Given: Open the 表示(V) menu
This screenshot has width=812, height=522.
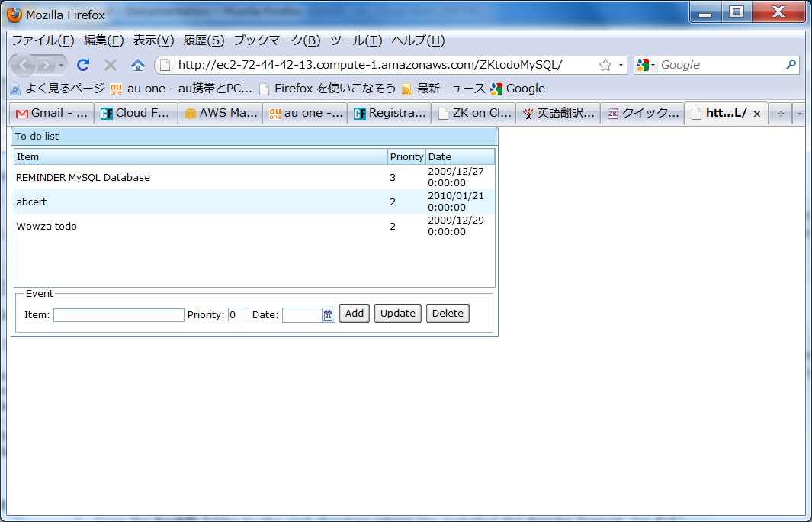Looking at the screenshot, I should click(154, 40).
